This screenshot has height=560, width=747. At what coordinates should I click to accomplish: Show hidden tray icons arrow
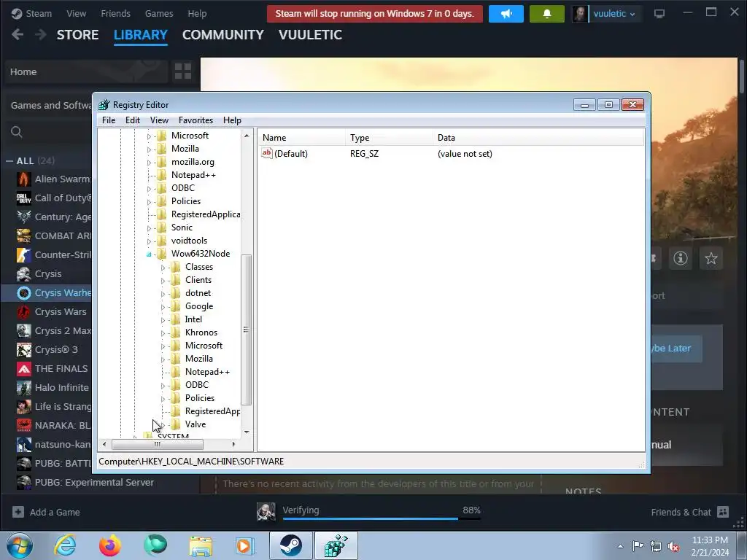[620, 547]
